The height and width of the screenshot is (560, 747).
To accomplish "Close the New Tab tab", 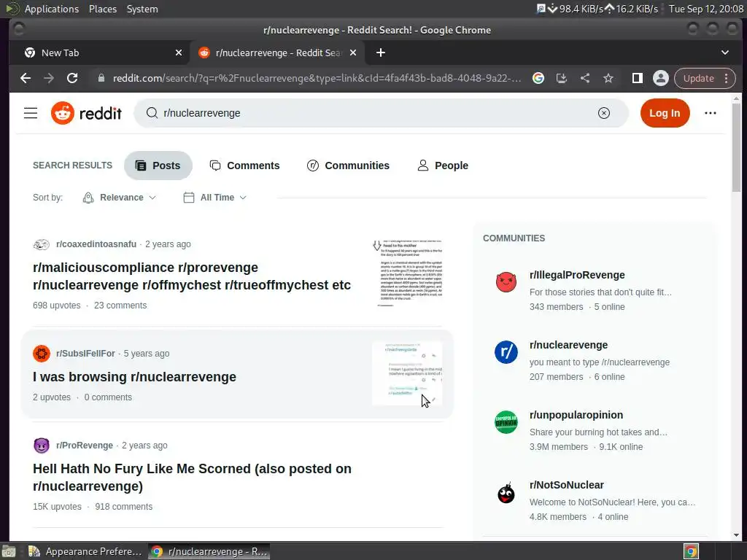I will coord(179,52).
